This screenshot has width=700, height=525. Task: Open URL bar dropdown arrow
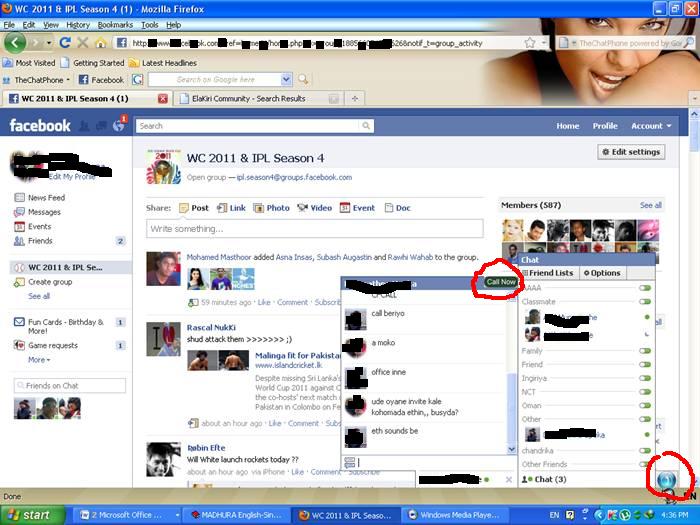click(x=544, y=43)
